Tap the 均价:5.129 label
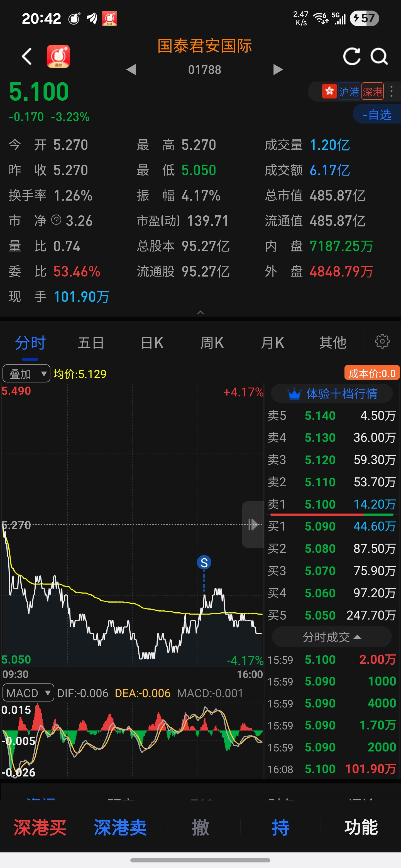This screenshot has width=401, height=868. tap(80, 374)
